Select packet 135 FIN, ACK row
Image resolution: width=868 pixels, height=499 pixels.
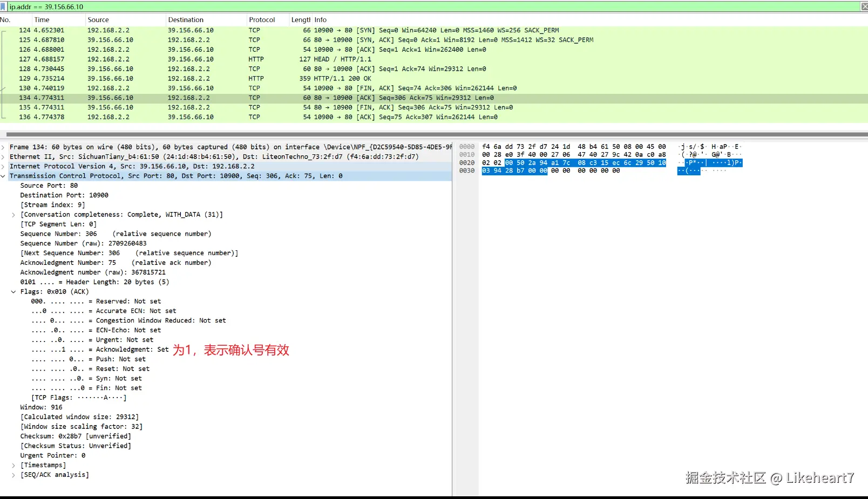click(434, 108)
